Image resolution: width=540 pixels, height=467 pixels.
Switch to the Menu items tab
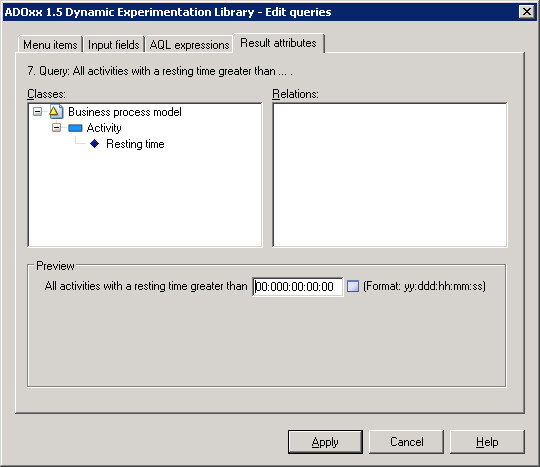pyautogui.click(x=50, y=44)
